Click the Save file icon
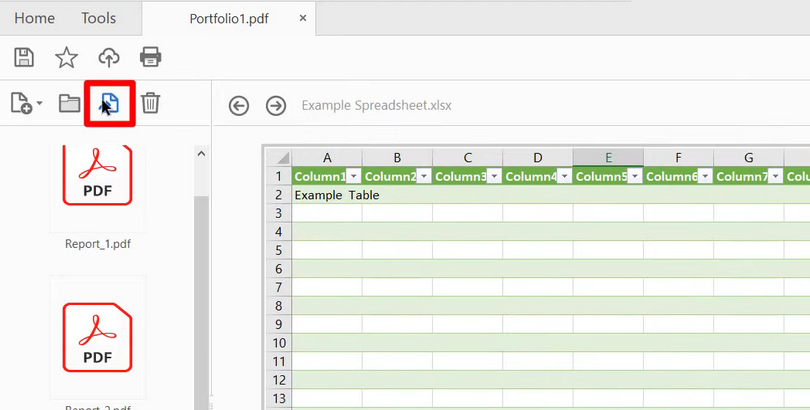The image size is (810, 410). click(24, 57)
